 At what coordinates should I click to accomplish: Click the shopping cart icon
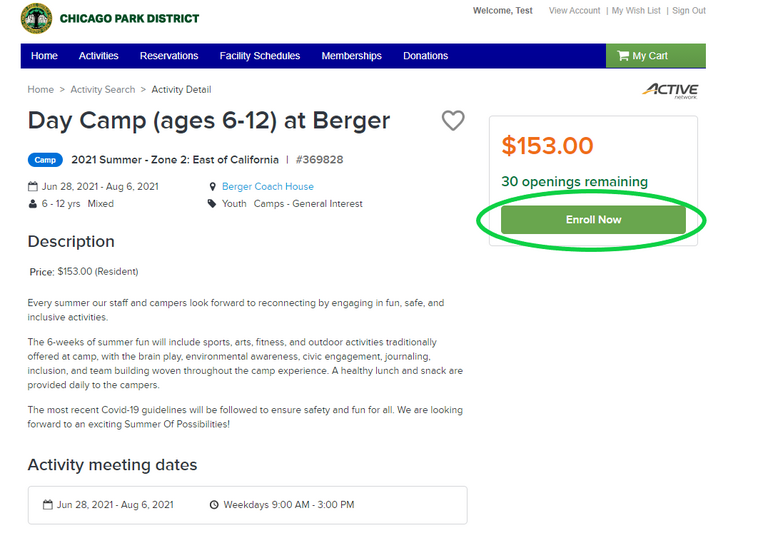(623, 56)
